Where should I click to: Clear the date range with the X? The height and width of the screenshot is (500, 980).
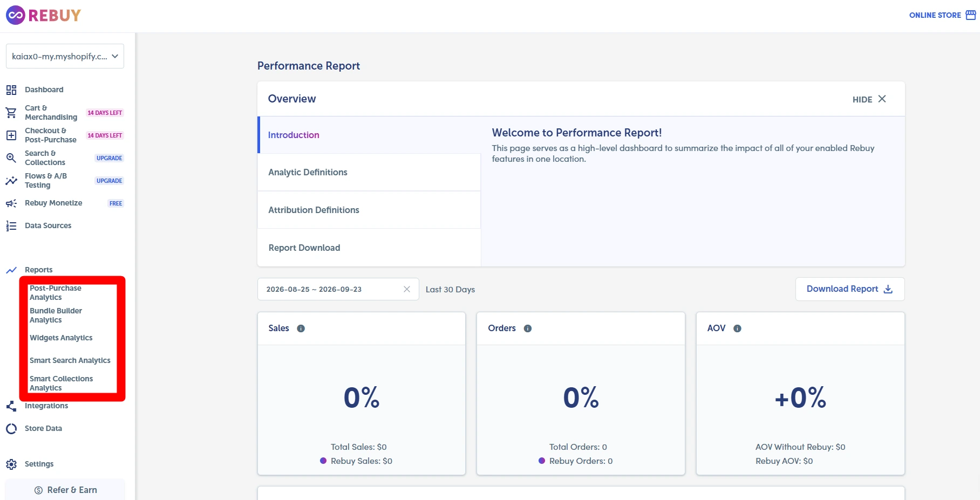407,289
